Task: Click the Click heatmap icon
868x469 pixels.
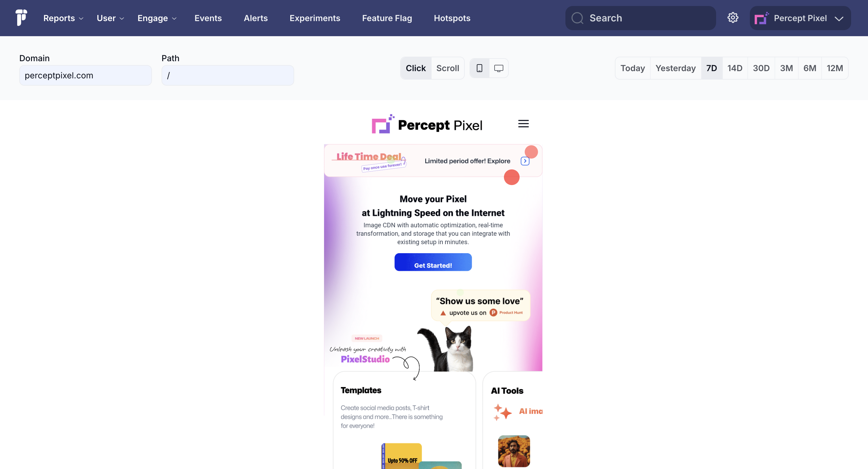Action: pos(417,68)
